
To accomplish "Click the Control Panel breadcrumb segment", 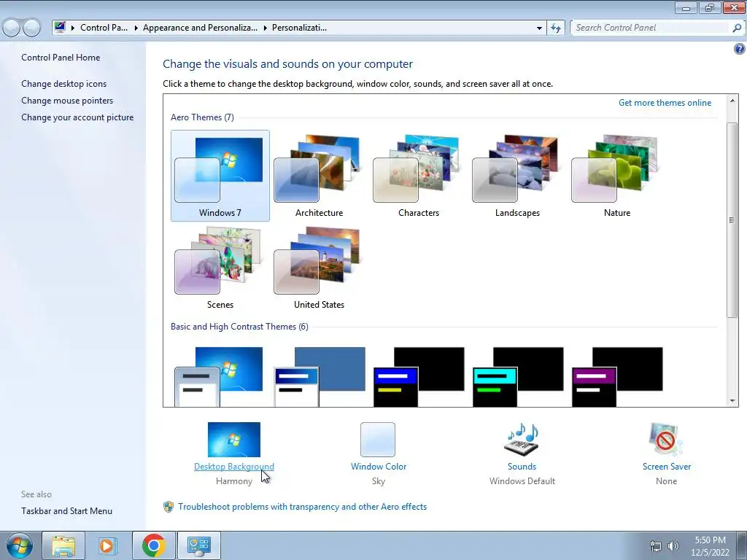I will click(x=104, y=28).
